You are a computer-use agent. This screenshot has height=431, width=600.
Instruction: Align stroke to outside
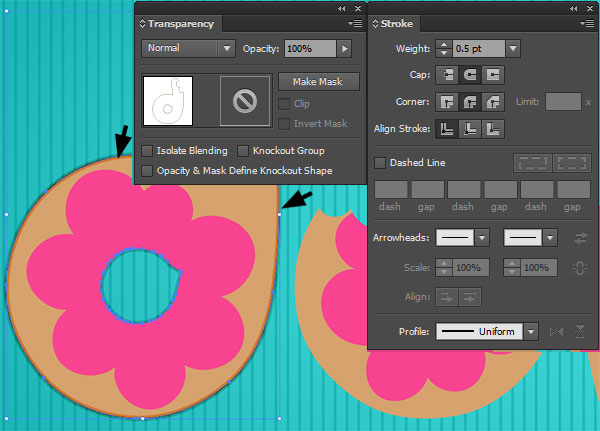[x=493, y=129]
